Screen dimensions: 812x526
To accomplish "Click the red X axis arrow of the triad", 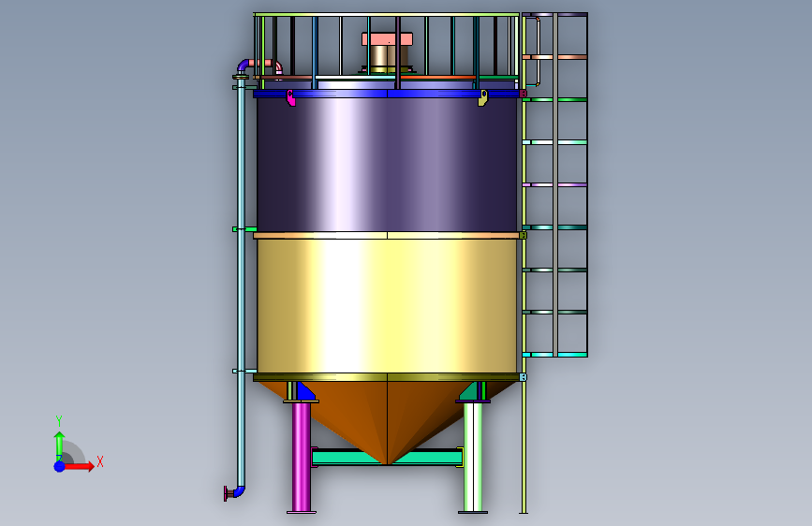I will 78,466.
